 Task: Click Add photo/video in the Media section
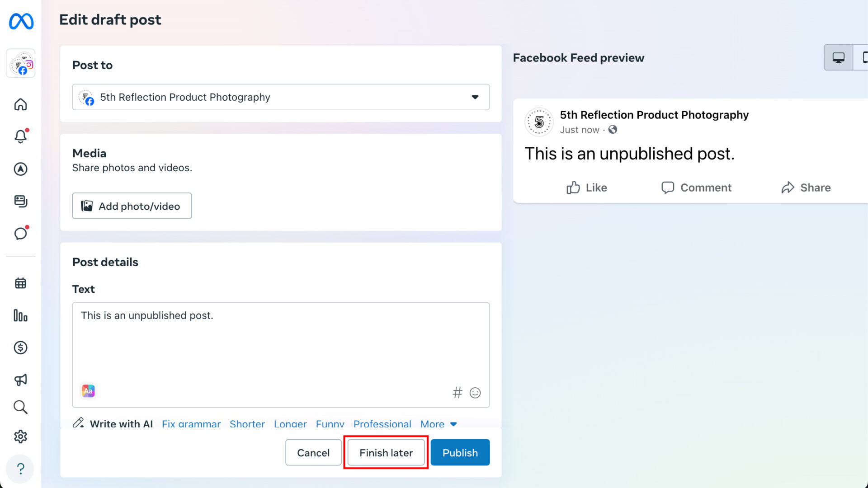(x=132, y=206)
